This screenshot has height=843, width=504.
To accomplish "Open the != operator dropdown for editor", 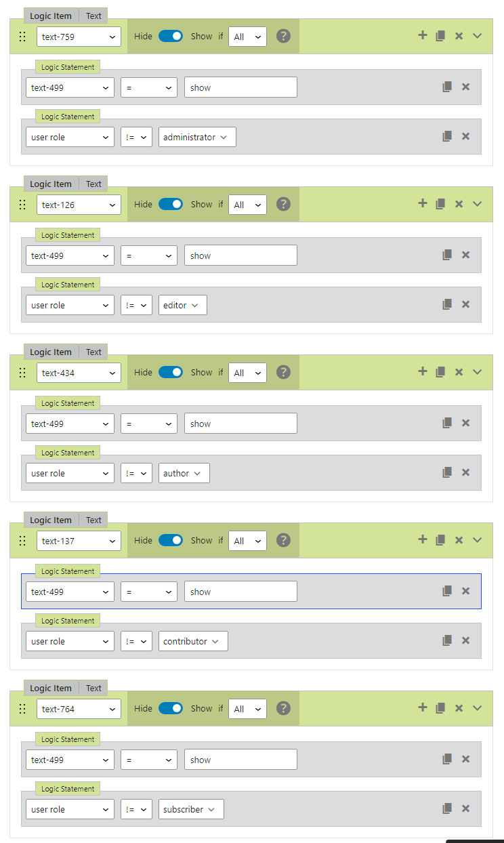I will click(137, 305).
